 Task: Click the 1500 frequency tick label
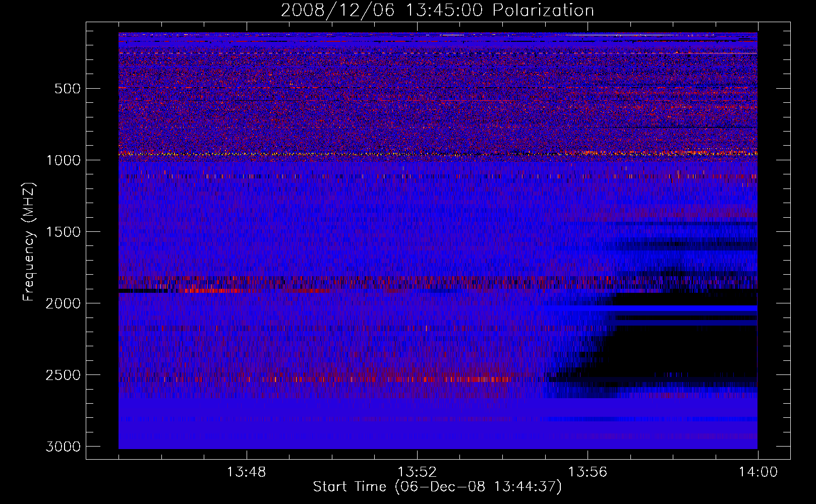(63, 232)
